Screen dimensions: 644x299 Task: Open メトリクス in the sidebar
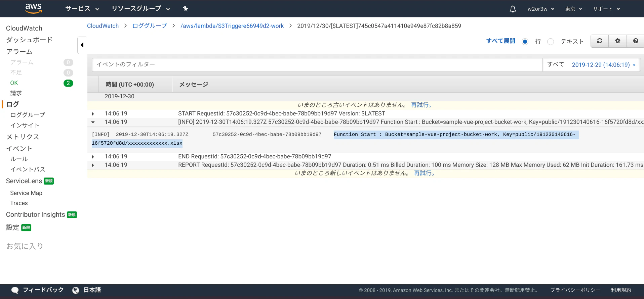point(23,137)
